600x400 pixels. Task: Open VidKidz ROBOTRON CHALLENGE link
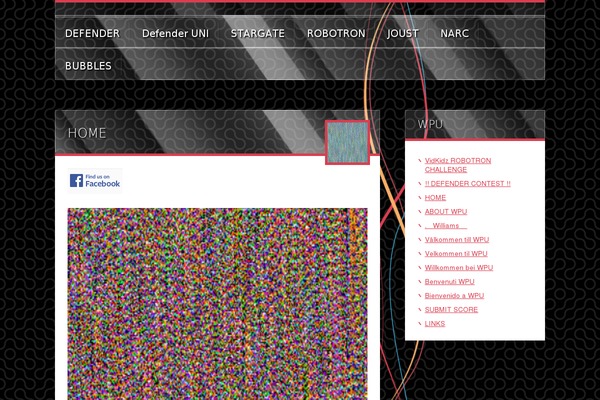tap(458, 165)
